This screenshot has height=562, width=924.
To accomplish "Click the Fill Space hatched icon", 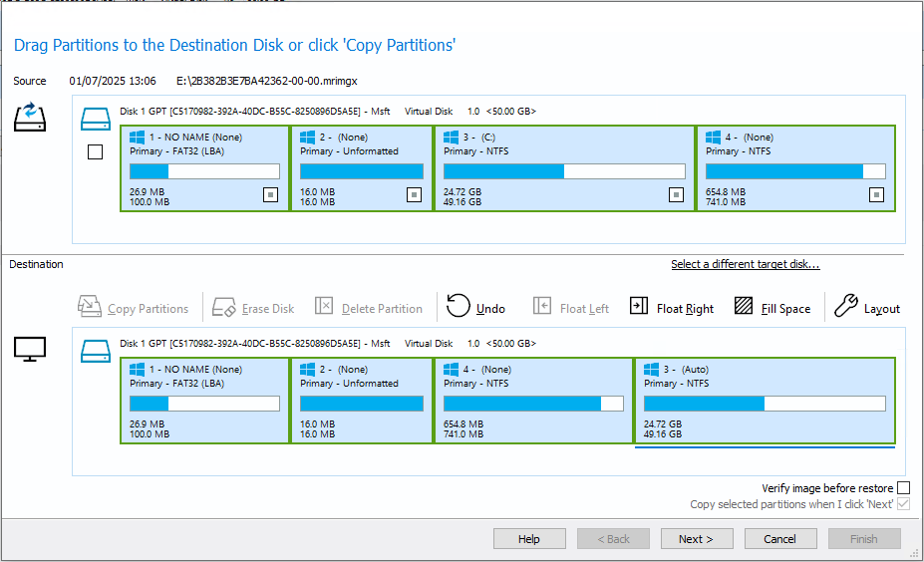I will (x=744, y=306).
